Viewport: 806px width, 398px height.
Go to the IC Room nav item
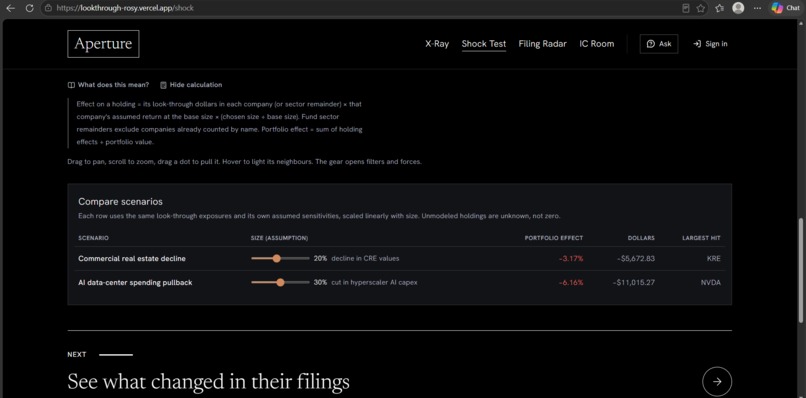pyautogui.click(x=596, y=44)
